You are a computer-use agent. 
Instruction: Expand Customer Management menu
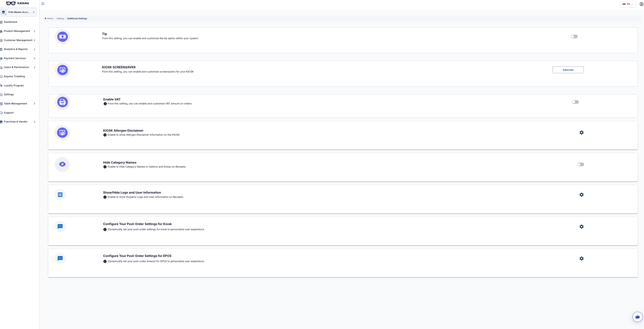[x=18, y=40]
